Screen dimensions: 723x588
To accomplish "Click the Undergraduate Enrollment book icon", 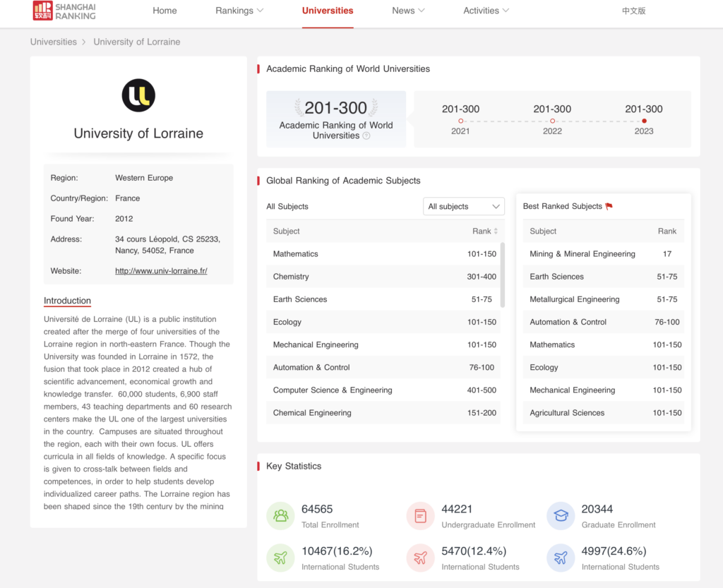I will 420,516.
